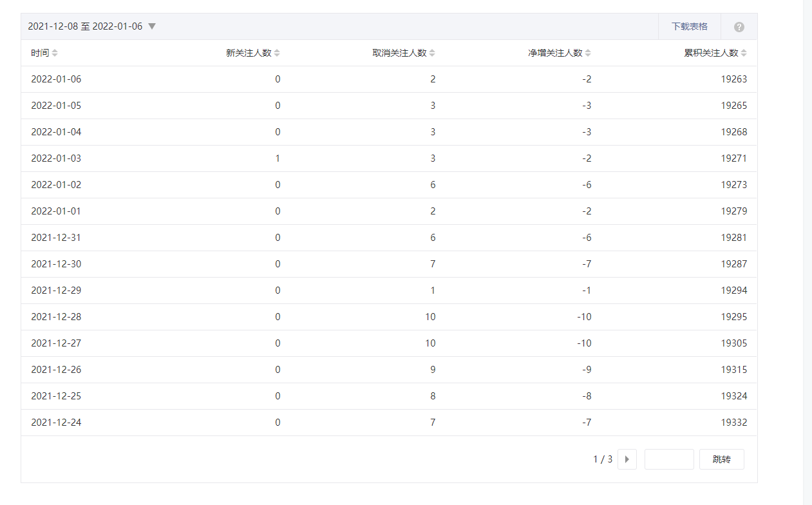The image size is (812, 505).
Task: Click 下载表格 to download table
Action: pyautogui.click(x=689, y=26)
